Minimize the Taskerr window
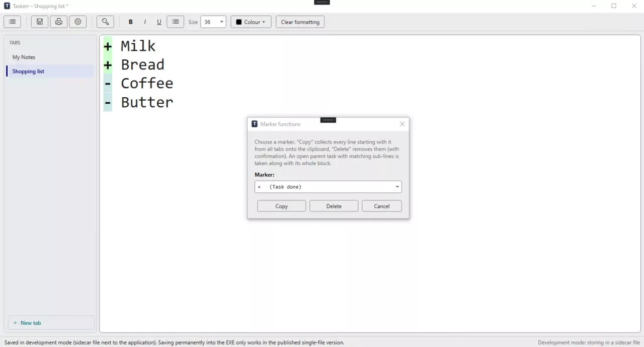The height and width of the screenshot is (347, 644). coord(594,6)
